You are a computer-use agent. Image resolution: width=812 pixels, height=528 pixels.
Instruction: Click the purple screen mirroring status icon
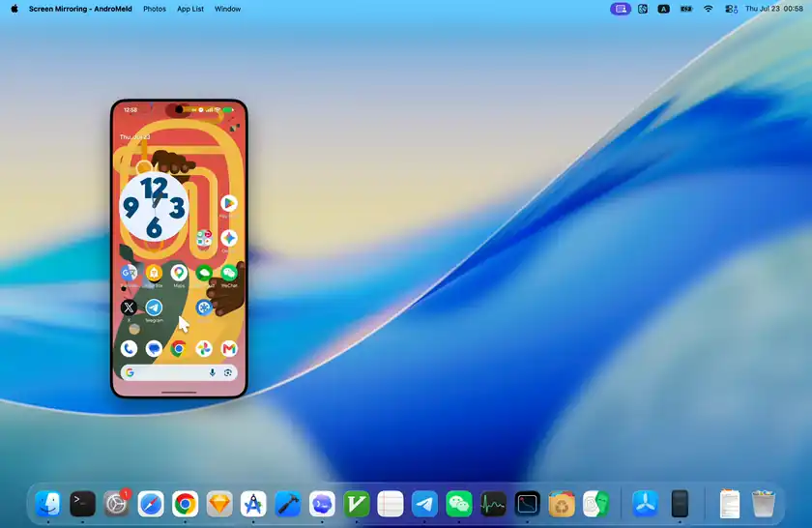pyautogui.click(x=621, y=9)
